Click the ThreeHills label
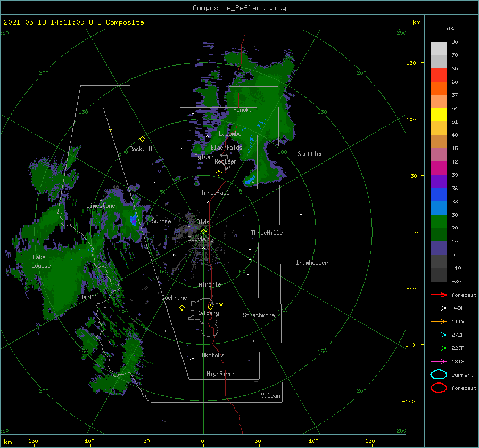The height and width of the screenshot is (448, 479). (x=267, y=233)
